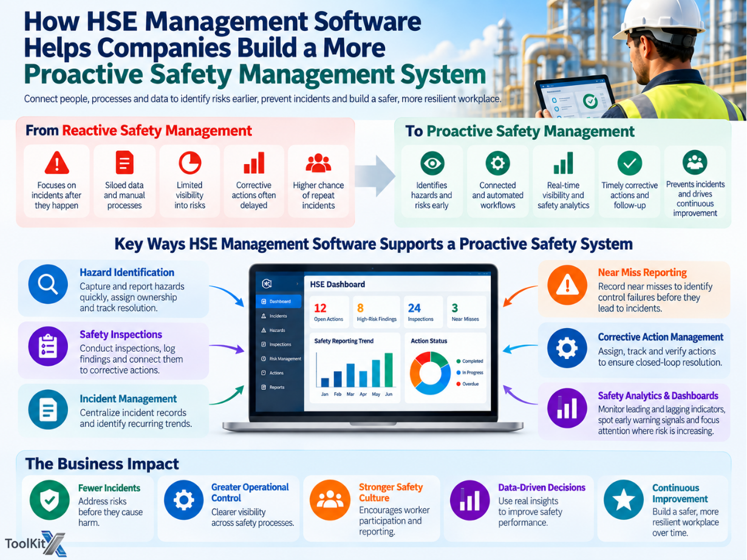Click the 'From Reactive Safety Management' heading
This screenshot has height=560, width=747.
(138, 131)
